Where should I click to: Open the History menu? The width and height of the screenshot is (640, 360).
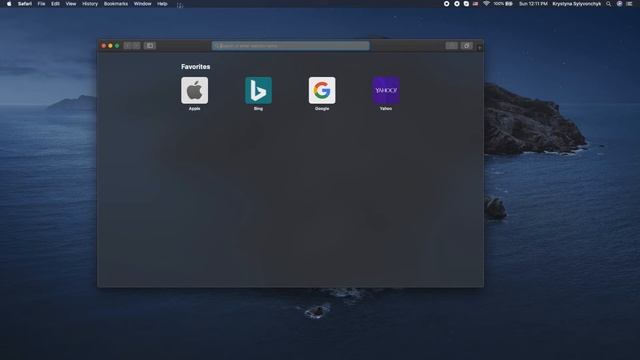pyautogui.click(x=90, y=4)
